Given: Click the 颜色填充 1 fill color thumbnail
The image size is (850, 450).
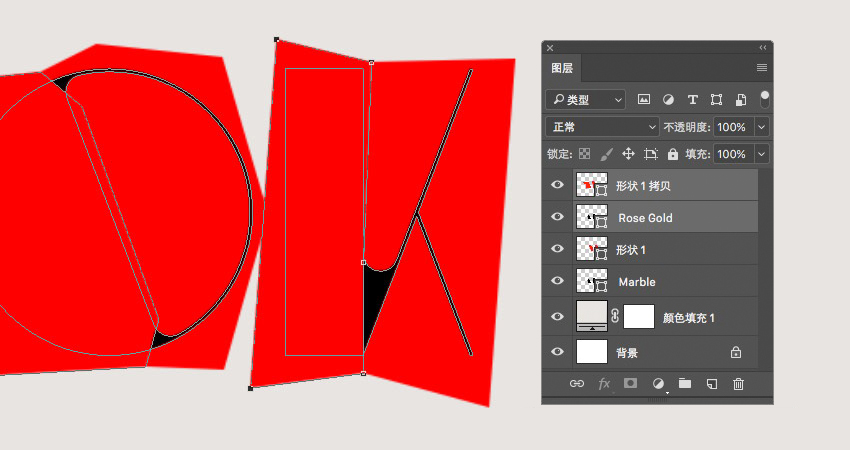Looking at the screenshot, I should (x=591, y=316).
